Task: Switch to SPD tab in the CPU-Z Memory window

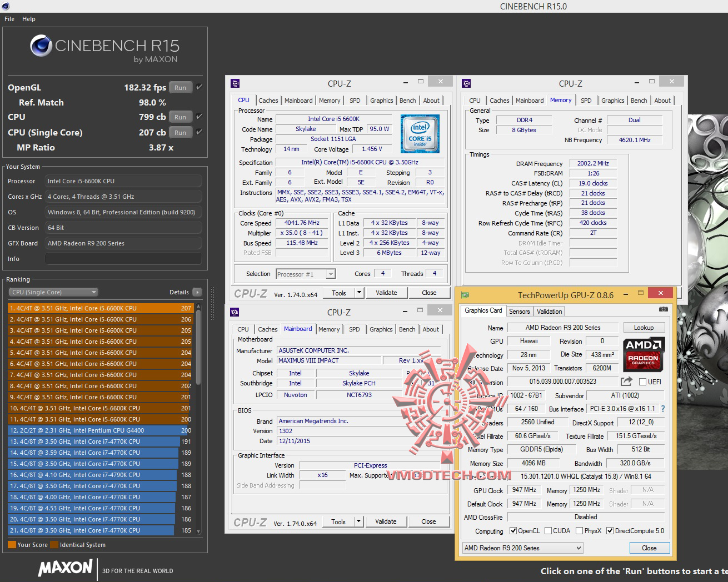Action: click(586, 101)
